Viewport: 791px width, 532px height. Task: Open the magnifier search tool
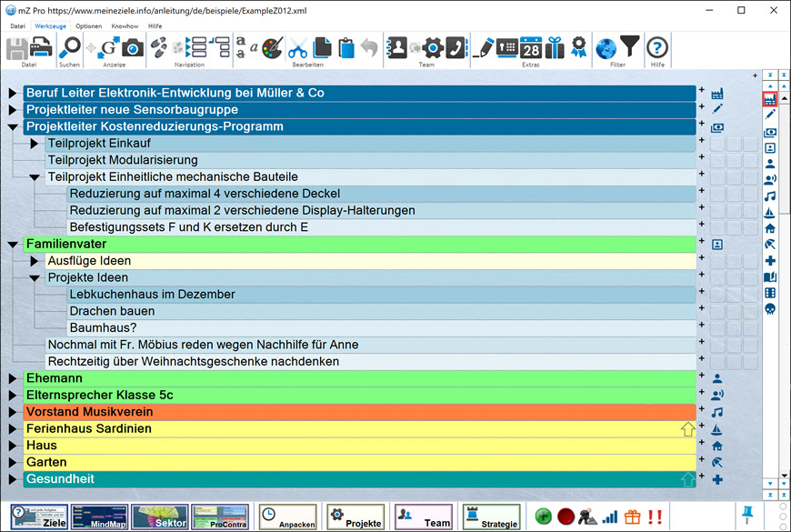pyautogui.click(x=69, y=48)
